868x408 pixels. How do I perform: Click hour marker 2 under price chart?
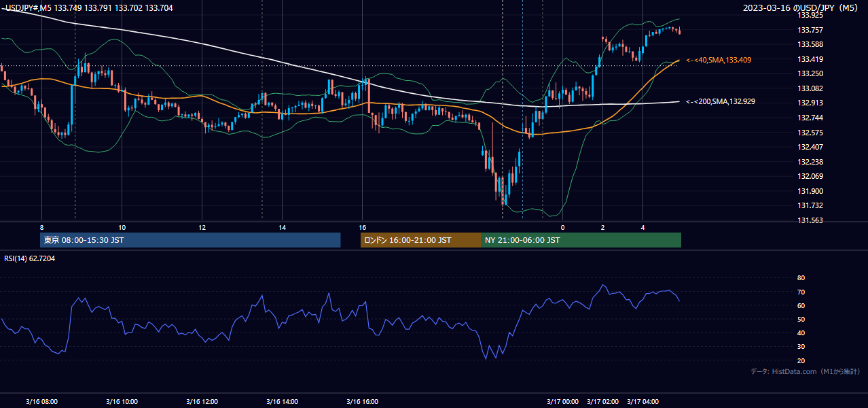(603, 227)
